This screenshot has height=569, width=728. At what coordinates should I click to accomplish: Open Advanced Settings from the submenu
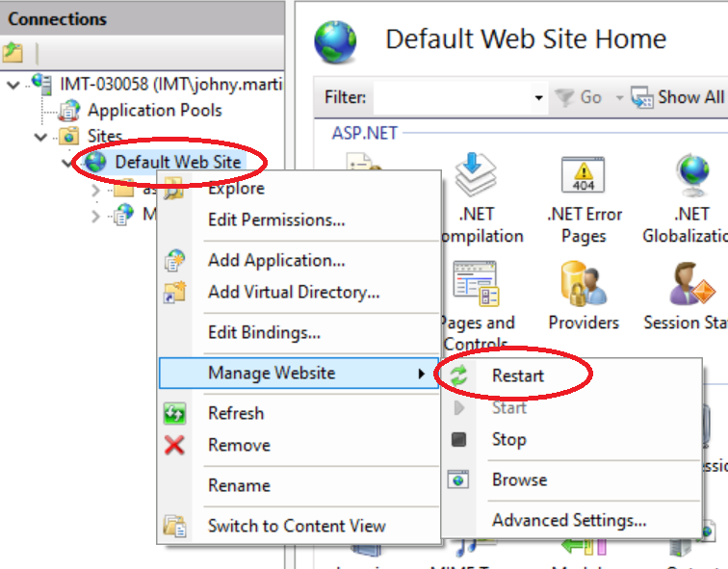coord(569,520)
